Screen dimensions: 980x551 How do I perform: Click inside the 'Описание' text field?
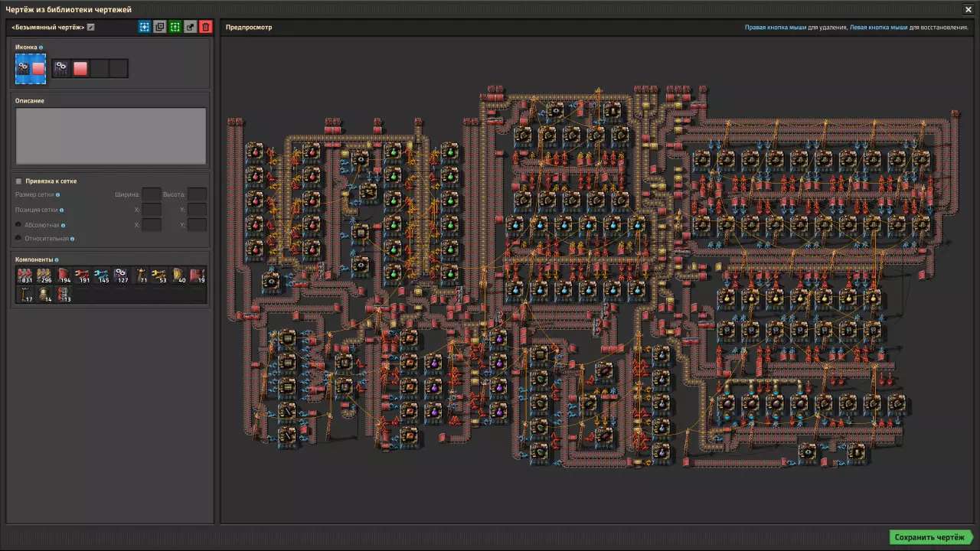click(111, 135)
